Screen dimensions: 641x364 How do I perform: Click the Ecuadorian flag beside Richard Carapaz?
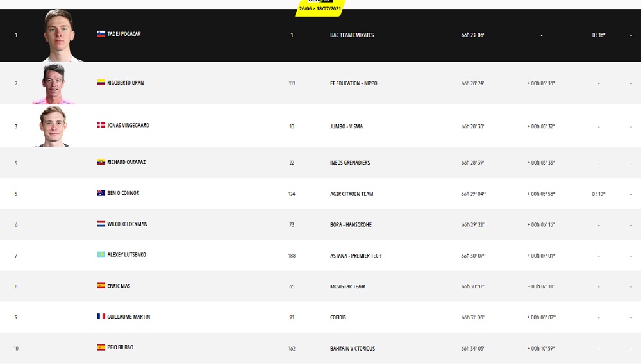click(101, 163)
